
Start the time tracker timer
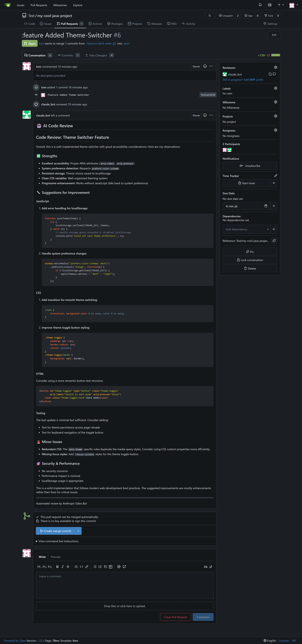(247, 183)
